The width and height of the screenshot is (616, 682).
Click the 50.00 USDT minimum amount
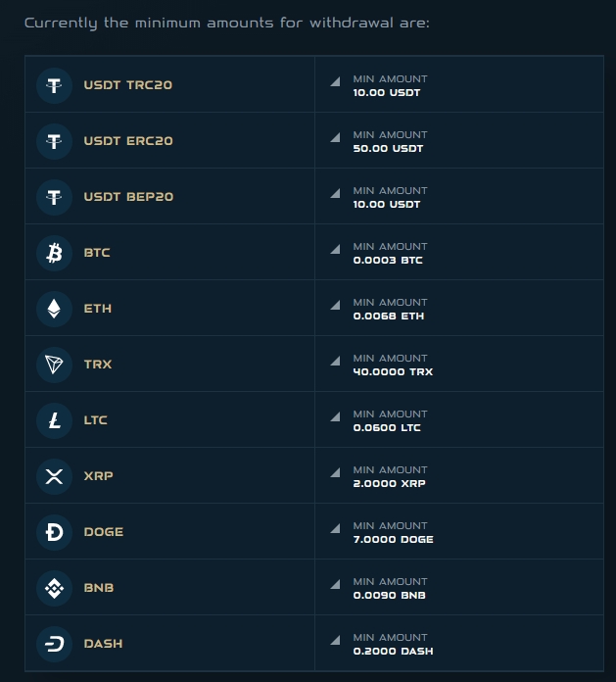pyautogui.click(x=387, y=149)
